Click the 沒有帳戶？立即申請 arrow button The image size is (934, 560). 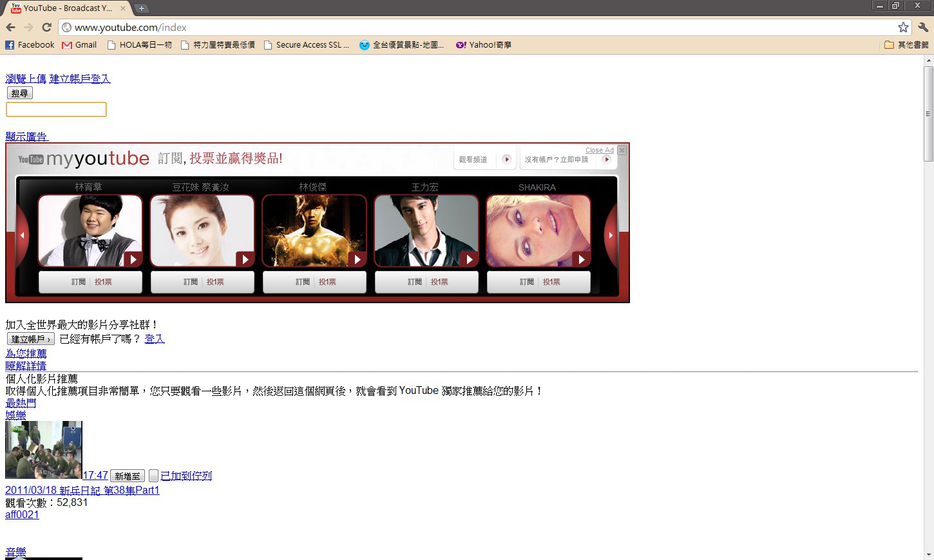[606, 159]
